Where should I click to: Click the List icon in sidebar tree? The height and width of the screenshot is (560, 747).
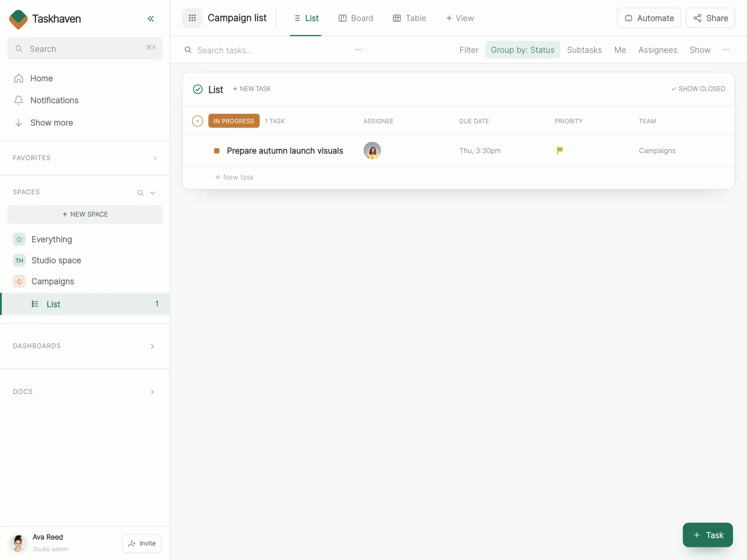tap(35, 304)
